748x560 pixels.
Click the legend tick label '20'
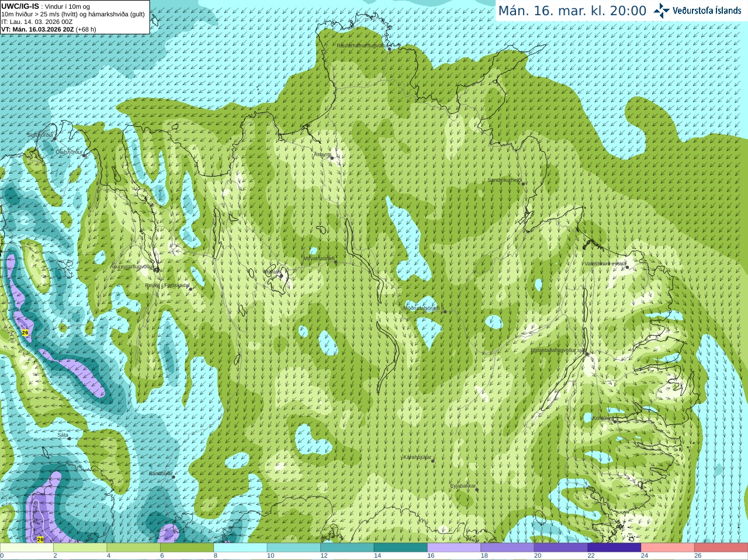tap(538, 556)
